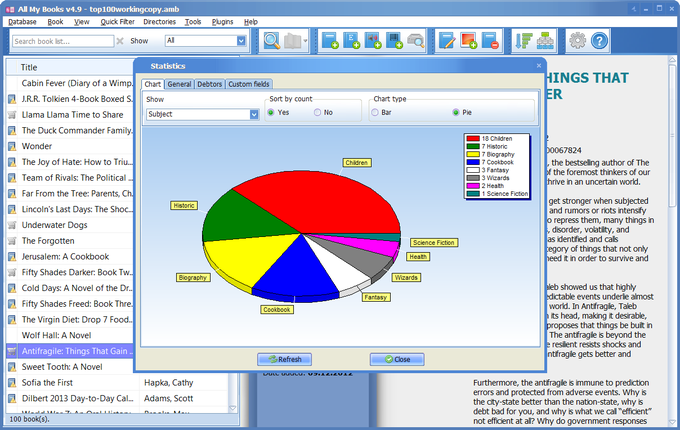This screenshot has height=430, width=680.
Task: Open the Show All filter dropdown
Action: click(x=242, y=41)
